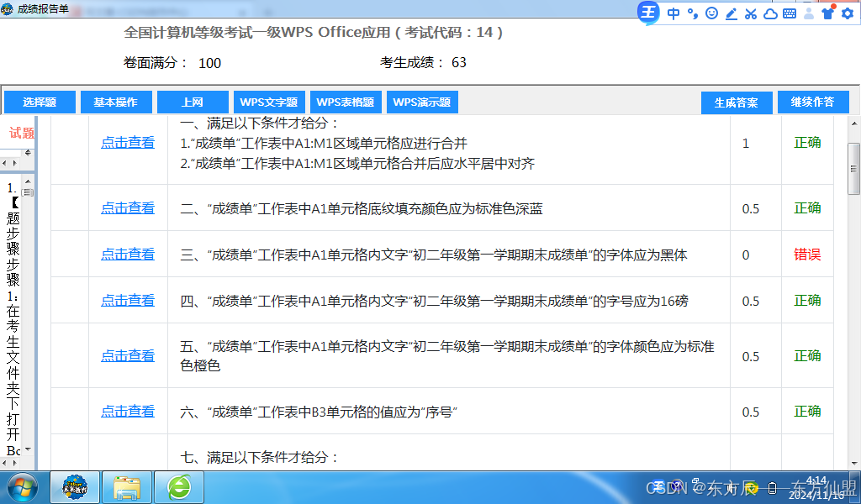Image resolution: width=861 pixels, height=504 pixels.
Task: Click the input method logo icon
Action: [648, 12]
